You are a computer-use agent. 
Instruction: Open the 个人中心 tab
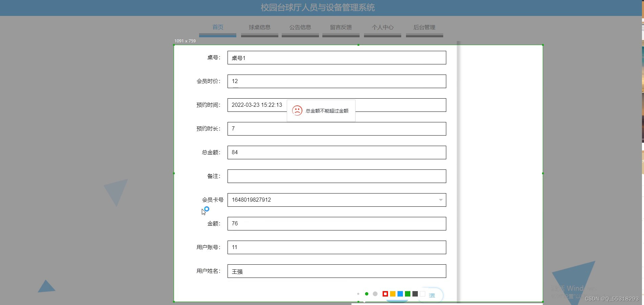(x=382, y=27)
